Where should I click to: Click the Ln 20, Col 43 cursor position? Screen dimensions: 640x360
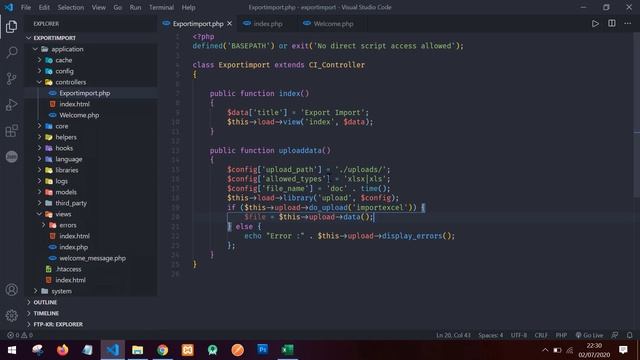coord(453,335)
